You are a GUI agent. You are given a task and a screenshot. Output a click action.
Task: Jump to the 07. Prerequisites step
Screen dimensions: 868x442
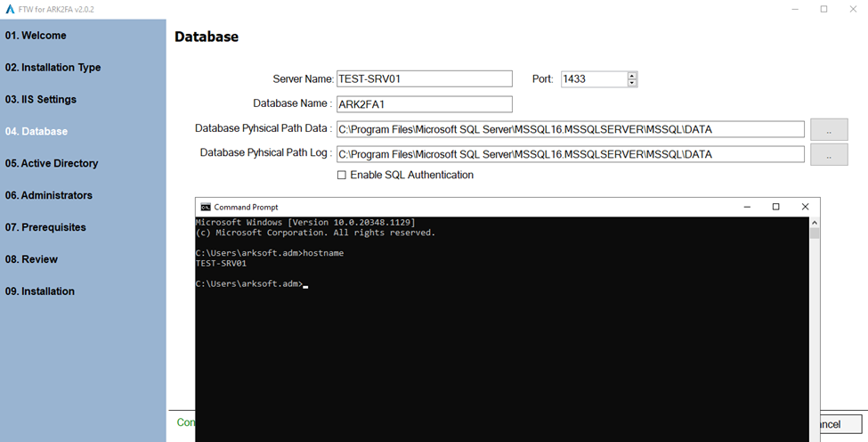45,228
